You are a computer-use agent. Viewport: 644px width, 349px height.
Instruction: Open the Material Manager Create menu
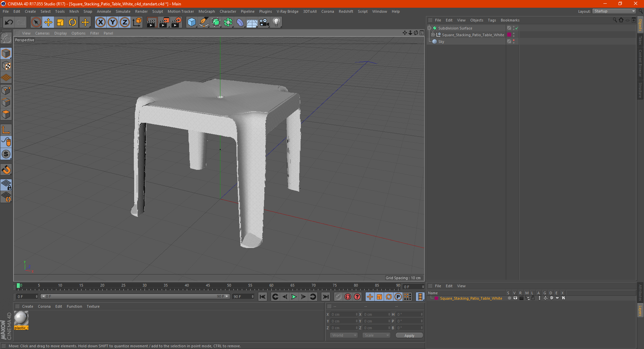coord(28,306)
